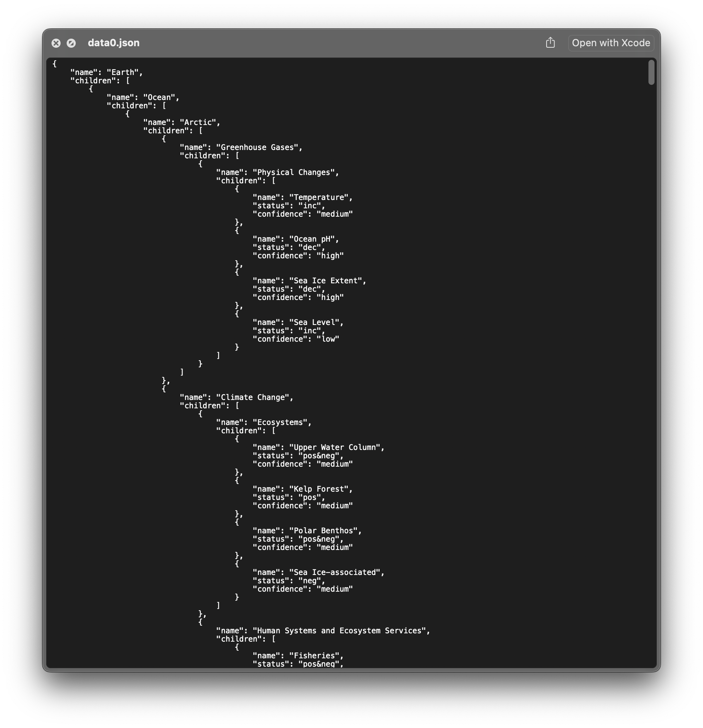This screenshot has width=703, height=728.
Task: Click the Open with Xcode button
Action: [x=611, y=43]
